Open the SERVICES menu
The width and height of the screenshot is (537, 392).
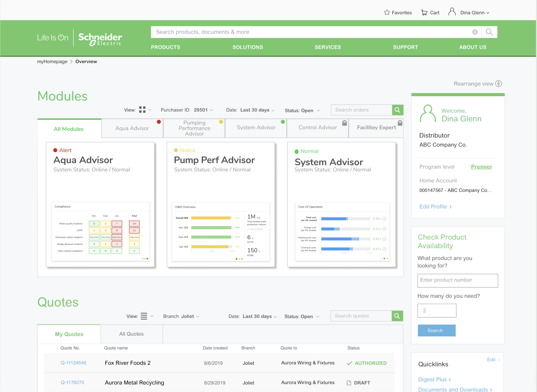click(x=328, y=47)
